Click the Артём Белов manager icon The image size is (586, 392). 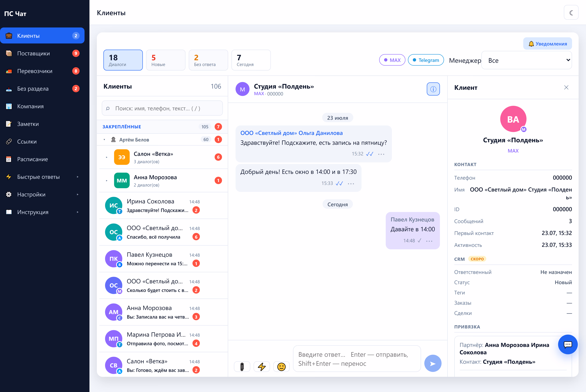tap(113, 140)
